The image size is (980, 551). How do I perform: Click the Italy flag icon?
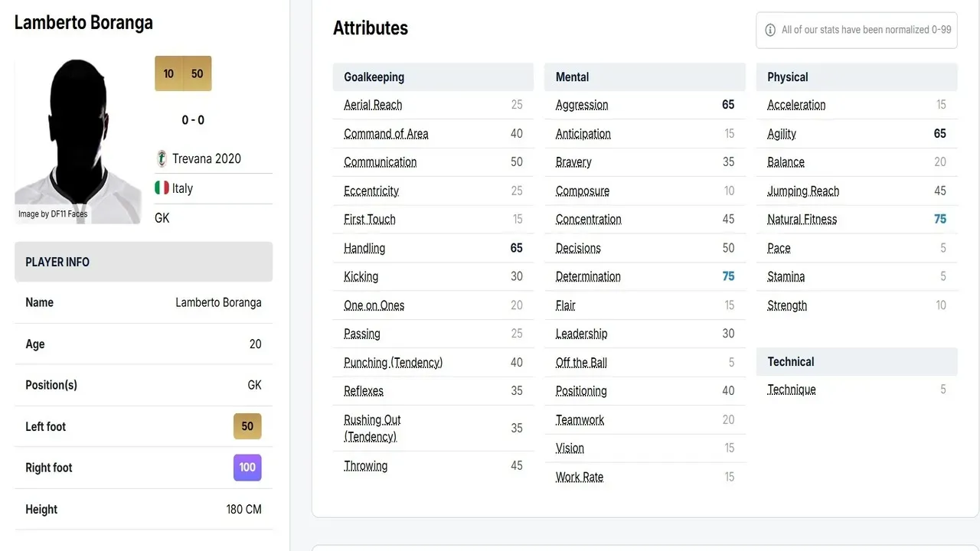coord(162,187)
